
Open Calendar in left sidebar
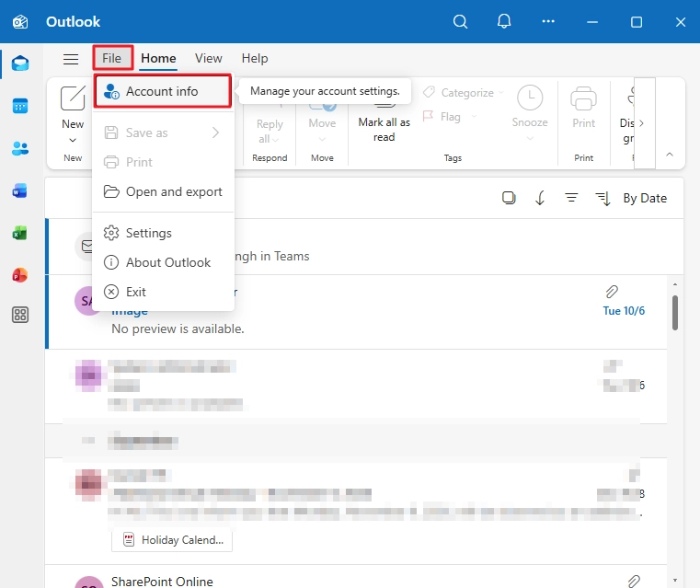(20, 106)
